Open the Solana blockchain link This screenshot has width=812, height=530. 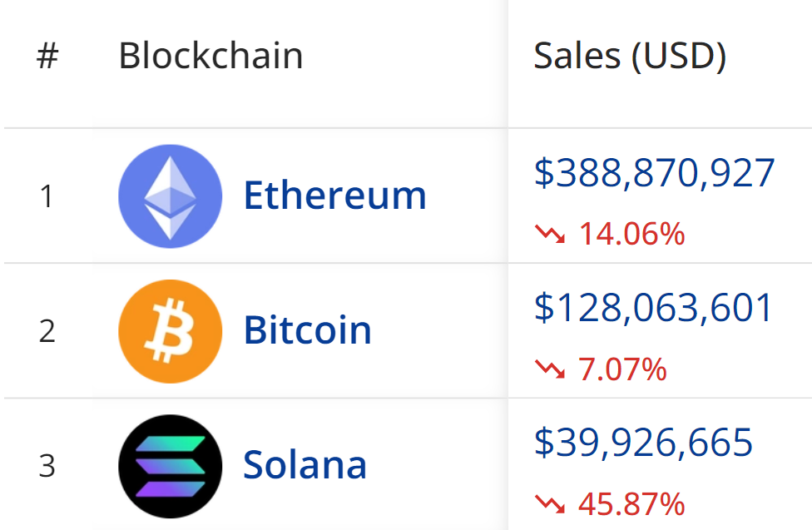[304, 465]
